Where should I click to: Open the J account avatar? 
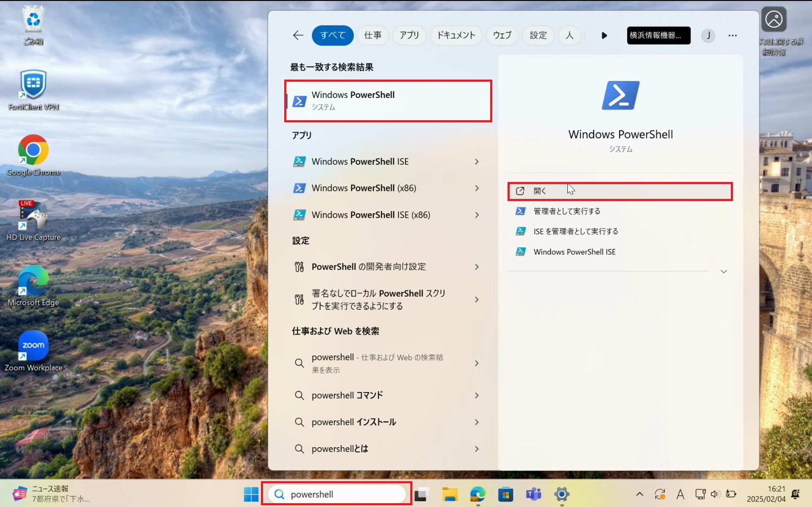point(708,35)
